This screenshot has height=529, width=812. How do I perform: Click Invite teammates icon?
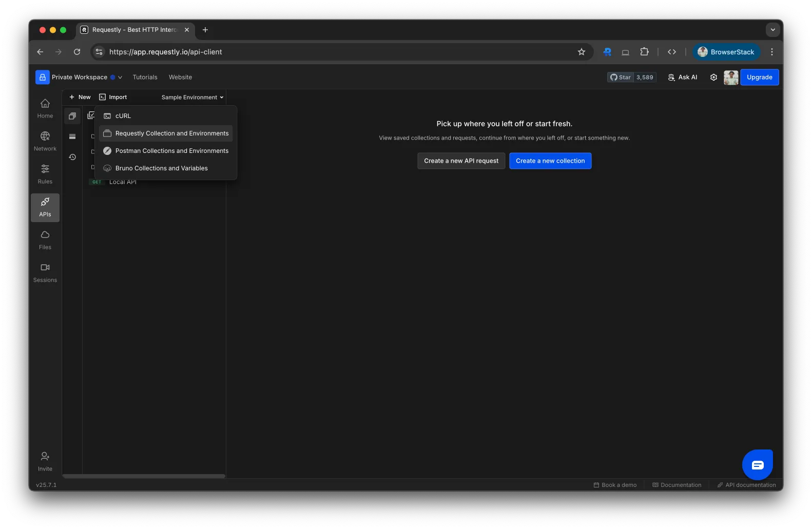click(x=45, y=462)
